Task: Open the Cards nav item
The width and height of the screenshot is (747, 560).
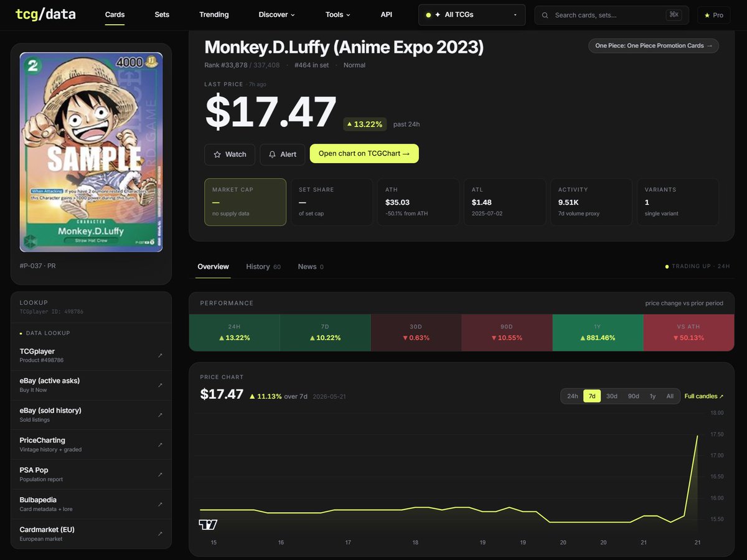Action: [x=115, y=14]
